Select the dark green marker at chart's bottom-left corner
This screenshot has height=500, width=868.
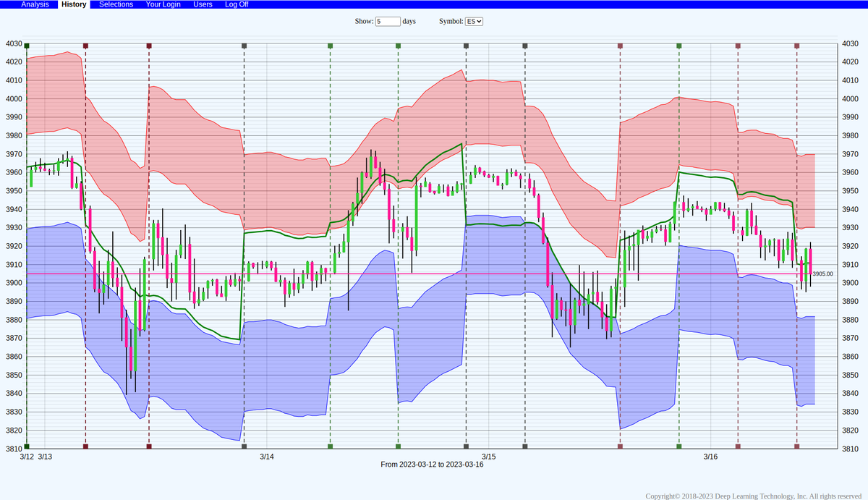pos(27,447)
